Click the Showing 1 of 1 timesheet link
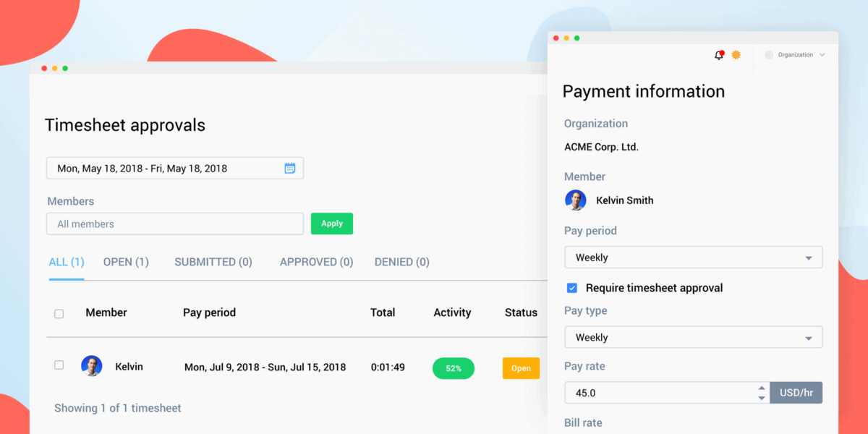The width and height of the screenshot is (868, 434). coord(117,407)
